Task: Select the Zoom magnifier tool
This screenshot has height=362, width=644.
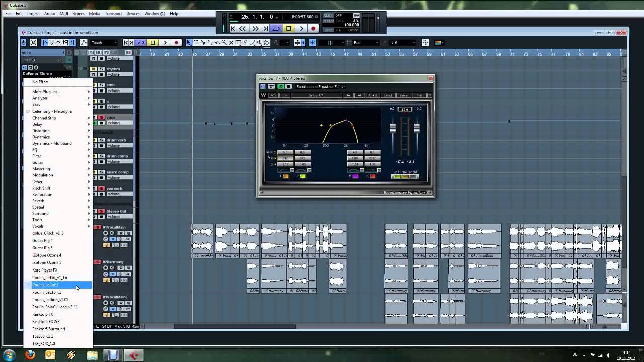Action: tap(224, 43)
